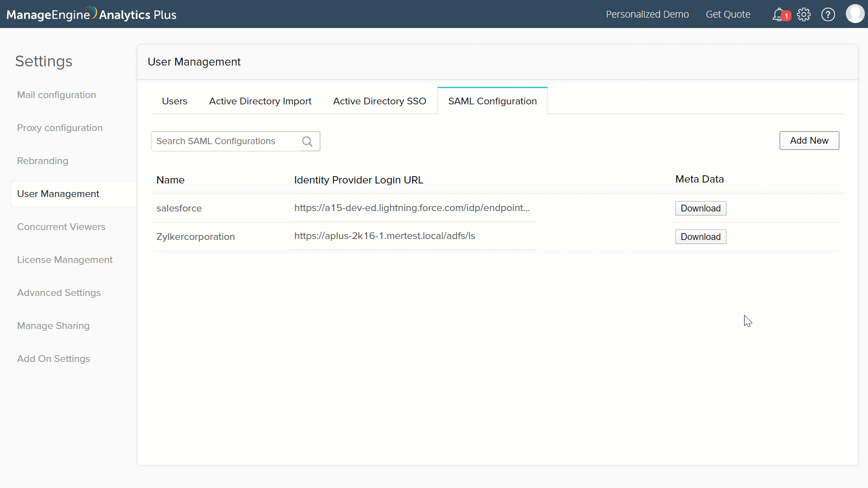This screenshot has width=868, height=488.
Task: Click the search magnifier icon
Action: coord(307,142)
